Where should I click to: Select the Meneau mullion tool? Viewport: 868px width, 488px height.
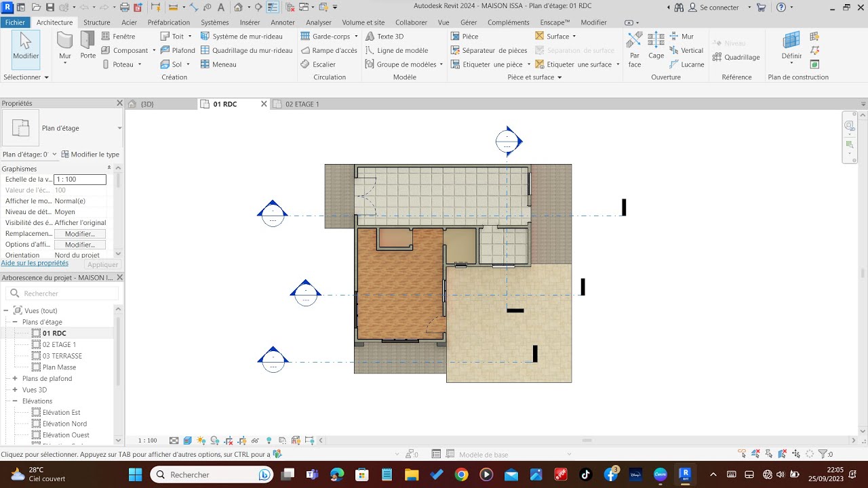218,64
